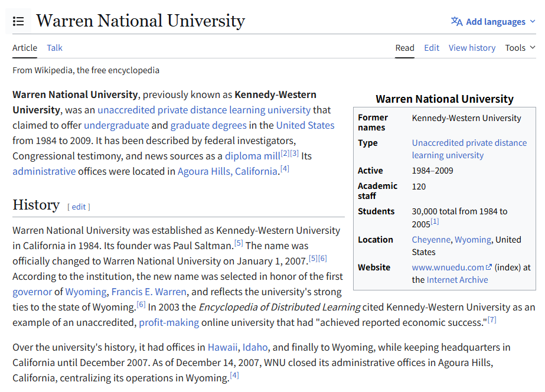Open the infobox Unaccredited type link
Image resolution: width=545 pixels, height=392 pixels.
coord(469,149)
